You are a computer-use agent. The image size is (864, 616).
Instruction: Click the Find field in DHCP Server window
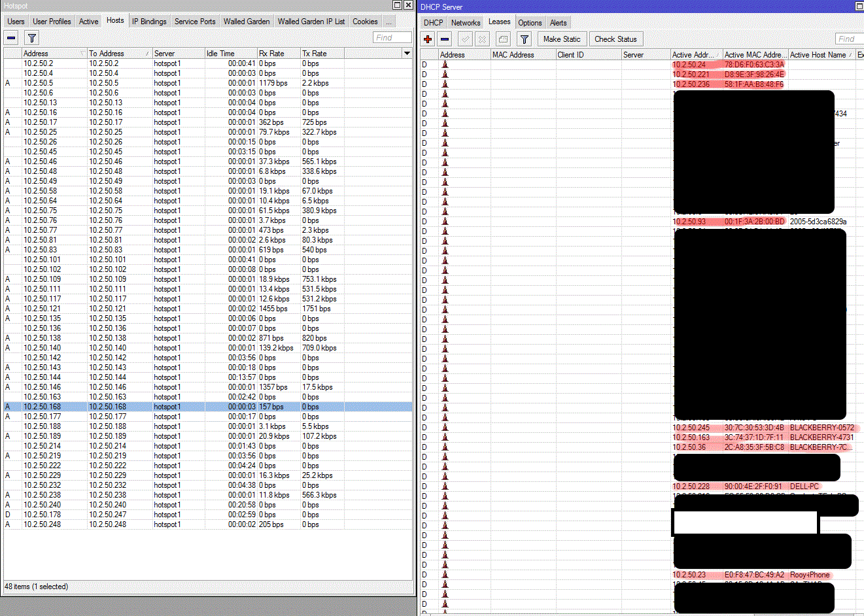[x=850, y=39]
